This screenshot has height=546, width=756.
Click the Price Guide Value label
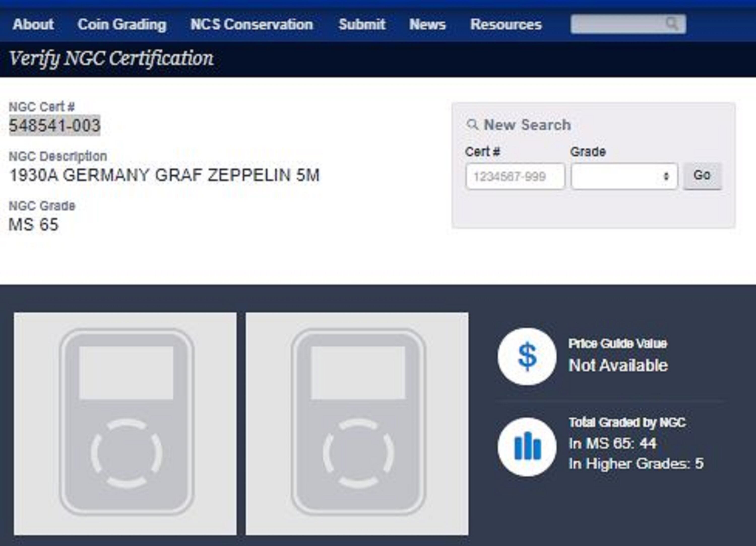617,343
